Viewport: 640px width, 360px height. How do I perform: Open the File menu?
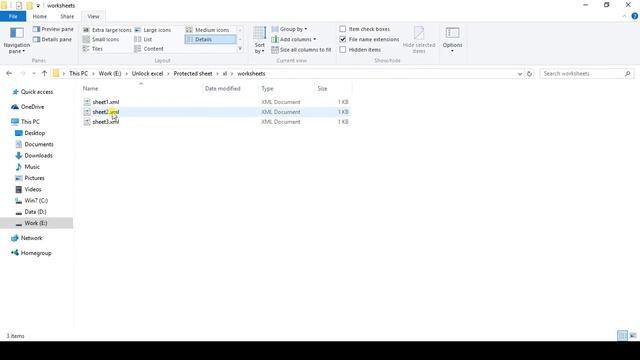[x=13, y=16]
